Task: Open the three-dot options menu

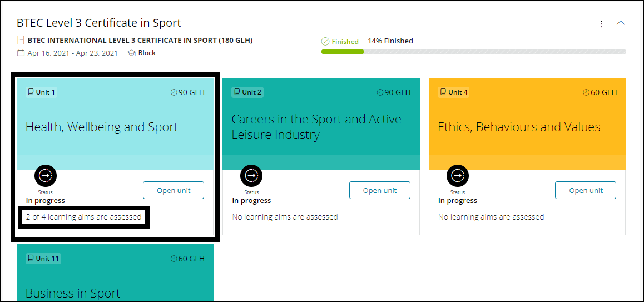Action: [601, 24]
